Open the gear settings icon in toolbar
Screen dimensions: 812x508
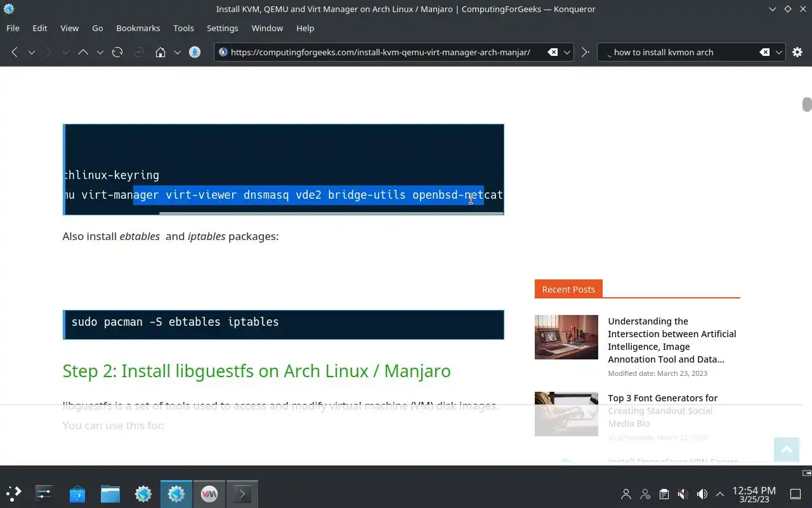click(797, 52)
